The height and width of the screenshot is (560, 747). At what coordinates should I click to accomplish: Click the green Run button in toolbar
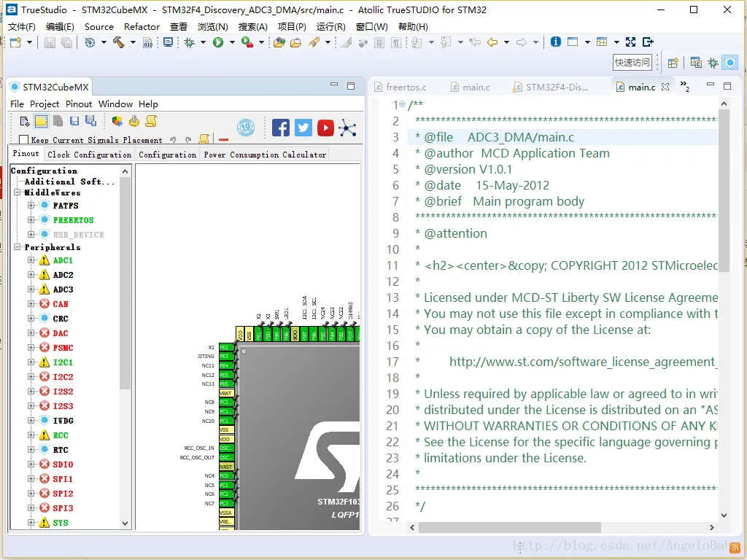point(218,42)
